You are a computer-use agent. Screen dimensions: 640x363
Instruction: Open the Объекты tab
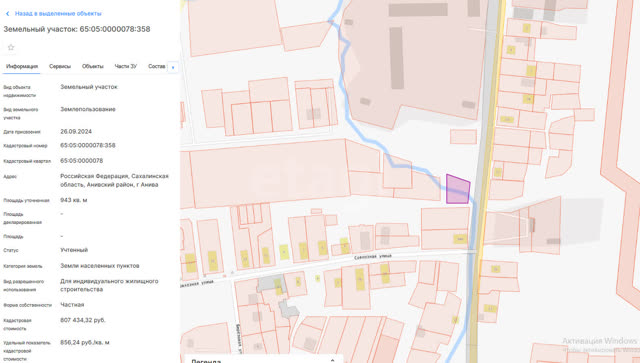(x=93, y=66)
